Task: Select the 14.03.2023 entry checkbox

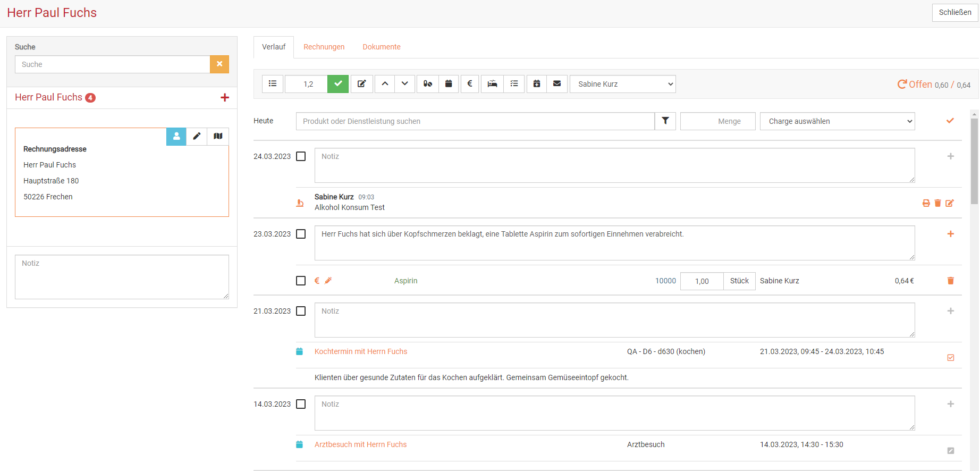Action: [x=301, y=404]
